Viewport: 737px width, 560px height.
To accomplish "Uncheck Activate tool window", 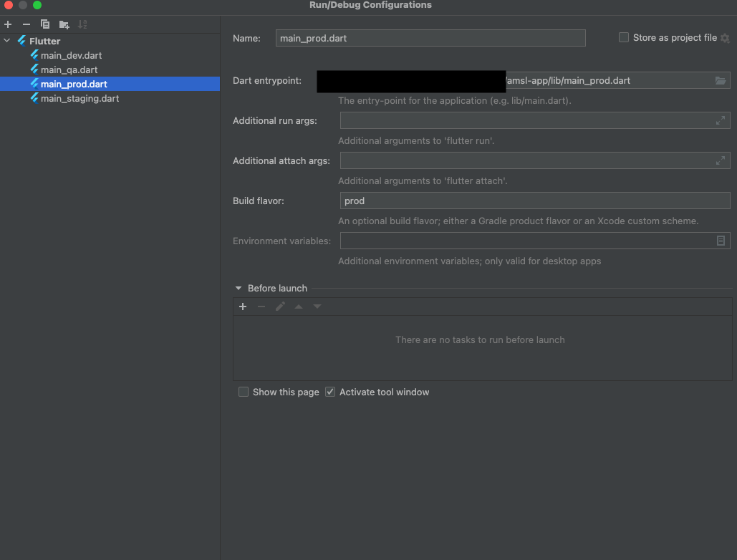I will [x=329, y=392].
